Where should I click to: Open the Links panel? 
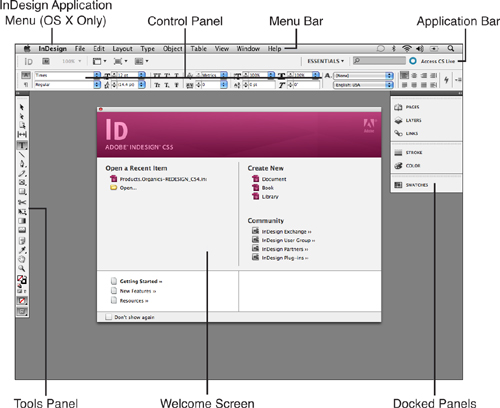(x=406, y=133)
